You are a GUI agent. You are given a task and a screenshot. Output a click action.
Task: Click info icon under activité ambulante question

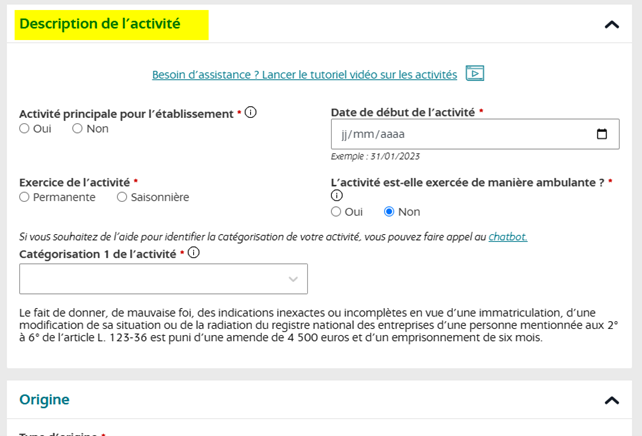coord(336,196)
